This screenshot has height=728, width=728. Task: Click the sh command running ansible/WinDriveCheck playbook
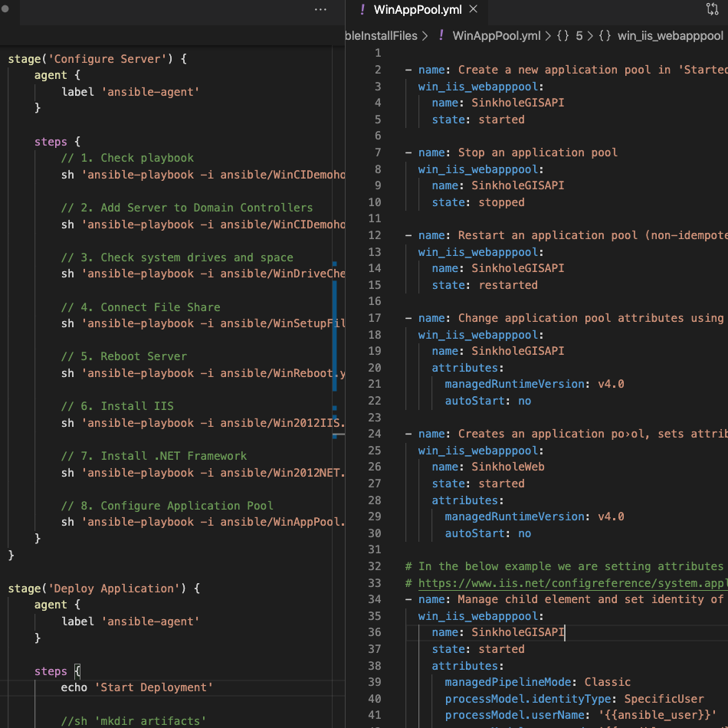pyautogui.click(x=203, y=274)
